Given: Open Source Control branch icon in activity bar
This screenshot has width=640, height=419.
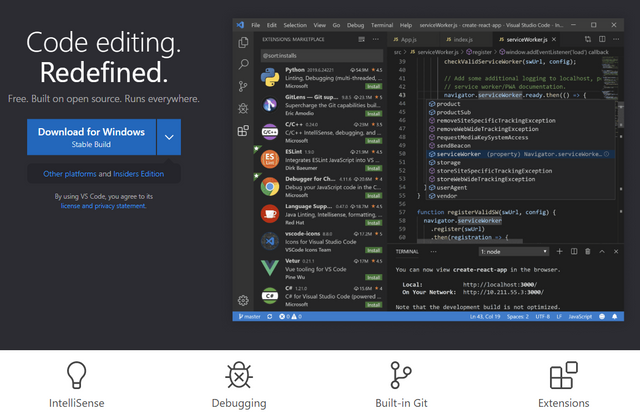Looking at the screenshot, I should (243, 86).
